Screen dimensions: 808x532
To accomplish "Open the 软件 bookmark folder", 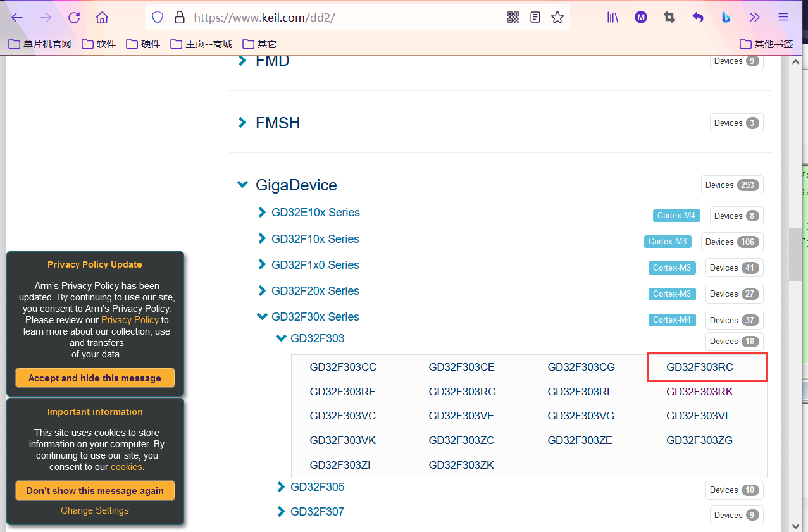I will pyautogui.click(x=99, y=44).
